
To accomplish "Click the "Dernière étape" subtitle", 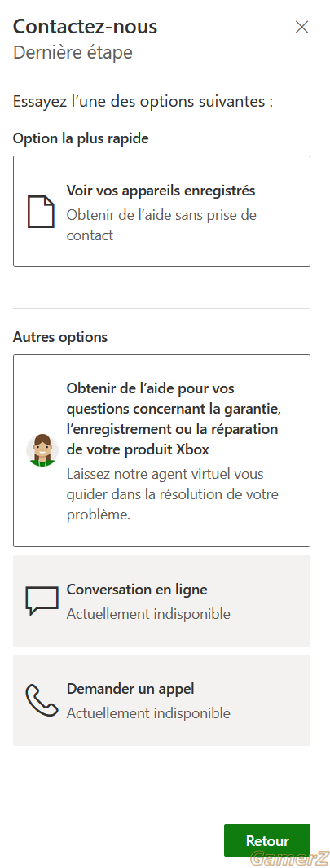I will [x=73, y=53].
